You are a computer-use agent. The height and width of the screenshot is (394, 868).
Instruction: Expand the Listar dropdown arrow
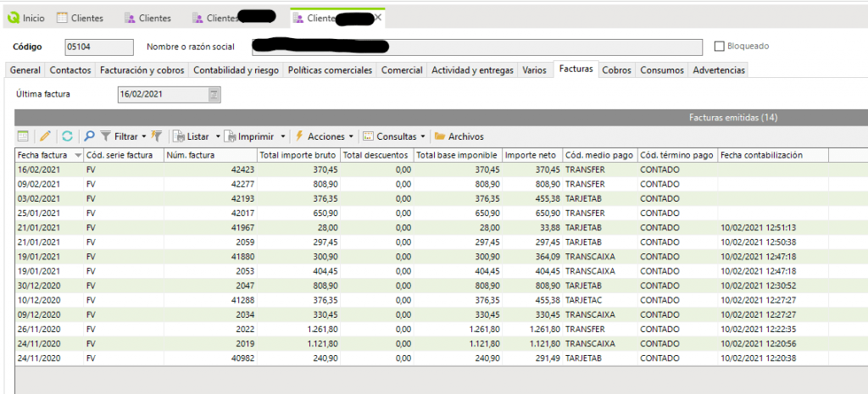click(218, 136)
